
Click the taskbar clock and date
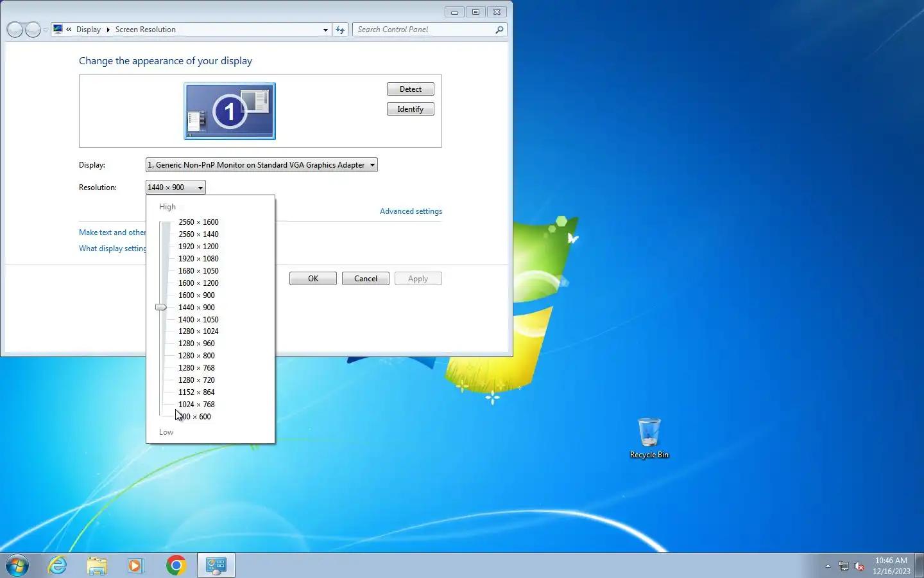click(x=891, y=566)
